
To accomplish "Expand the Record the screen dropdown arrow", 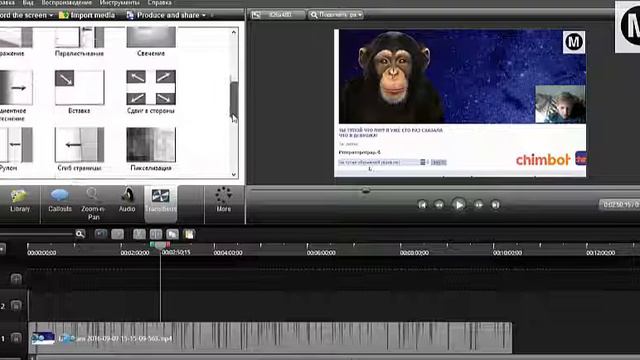I will [51, 16].
